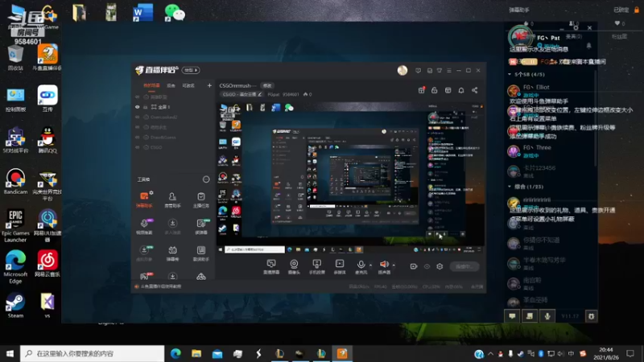Open Word from the desktop

click(142, 12)
